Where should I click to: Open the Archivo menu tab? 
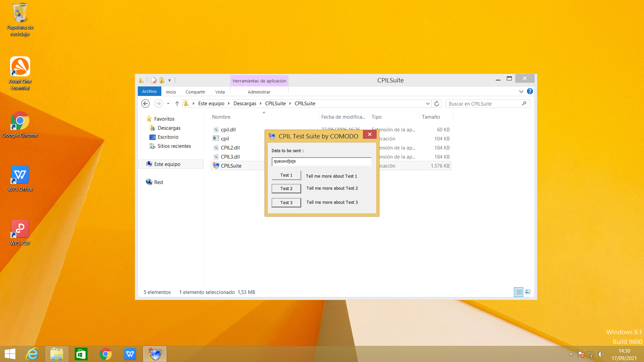click(149, 91)
